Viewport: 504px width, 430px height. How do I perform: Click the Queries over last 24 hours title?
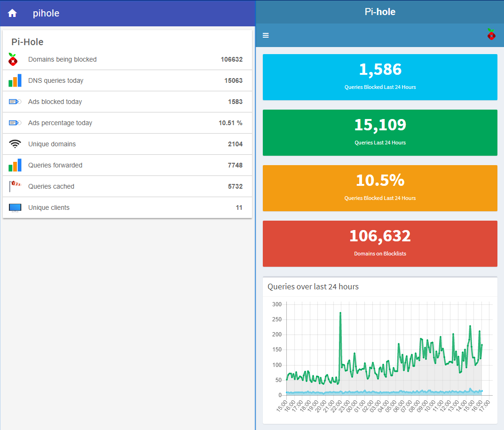(313, 287)
